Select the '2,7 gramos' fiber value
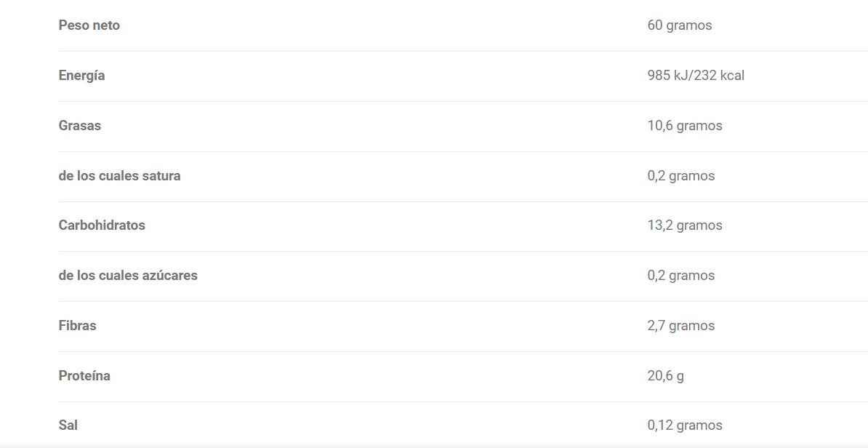The height and width of the screenshot is (448, 868). (x=681, y=326)
